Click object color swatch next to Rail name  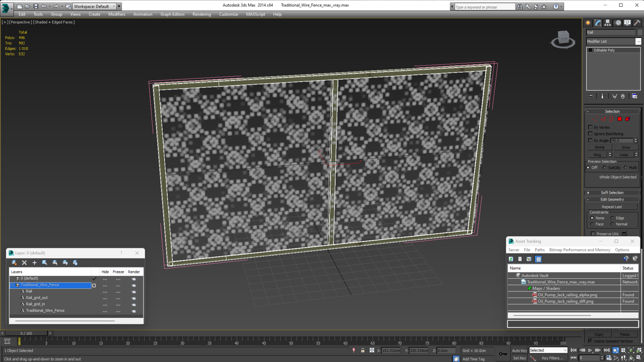point(640,32)
